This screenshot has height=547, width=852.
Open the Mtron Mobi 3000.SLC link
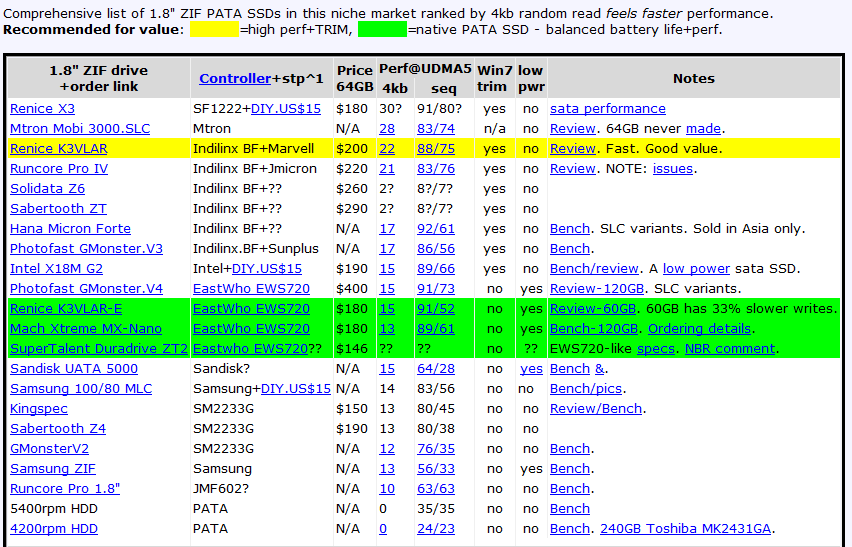tap(80, 129)
